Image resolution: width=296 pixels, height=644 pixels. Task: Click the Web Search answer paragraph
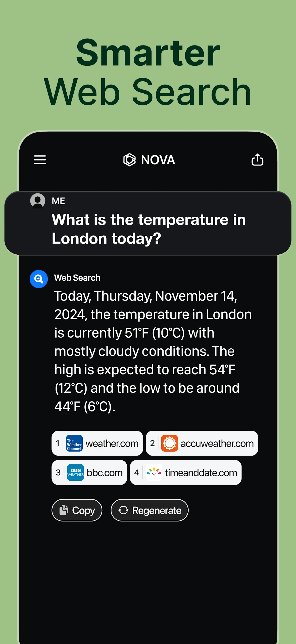pyautogui.click(x=153, y=351)
